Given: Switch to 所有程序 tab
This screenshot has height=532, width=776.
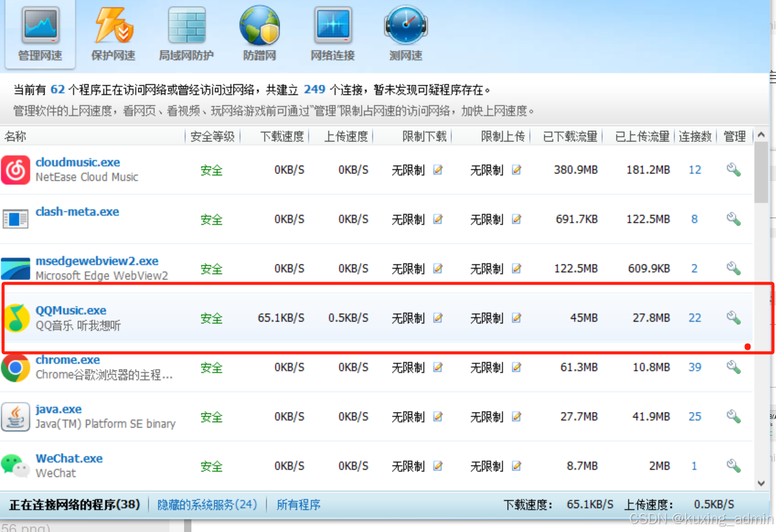Looking at the screenshot, I should point(299,505).
